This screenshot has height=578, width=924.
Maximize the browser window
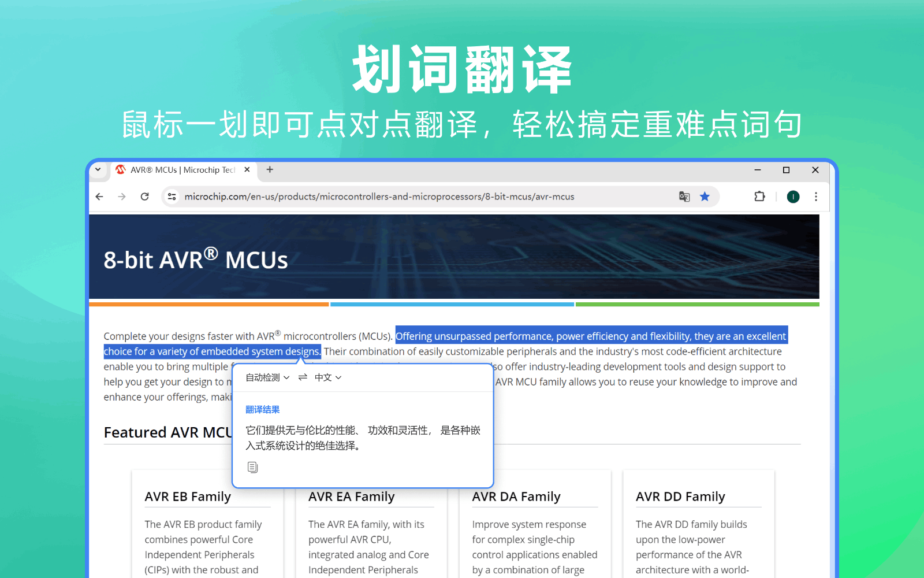click(x=786, y=169)
